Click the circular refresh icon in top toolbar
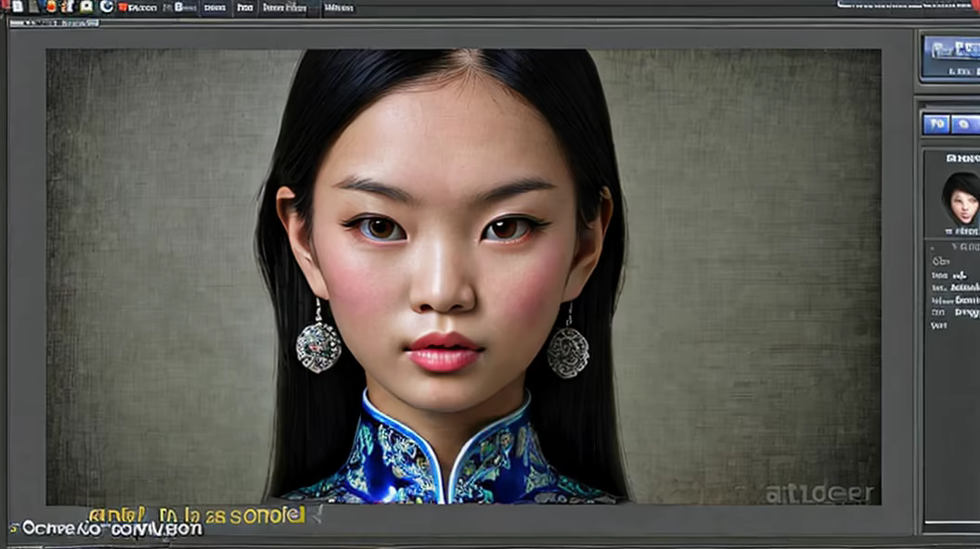The width and height of the screenshot is (980, 549). pos(106,6)
